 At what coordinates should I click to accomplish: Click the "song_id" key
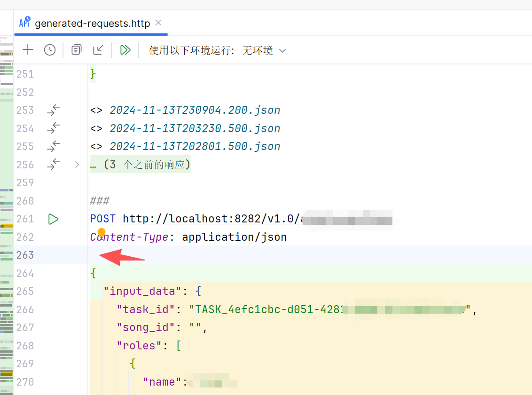pos(146,327)
